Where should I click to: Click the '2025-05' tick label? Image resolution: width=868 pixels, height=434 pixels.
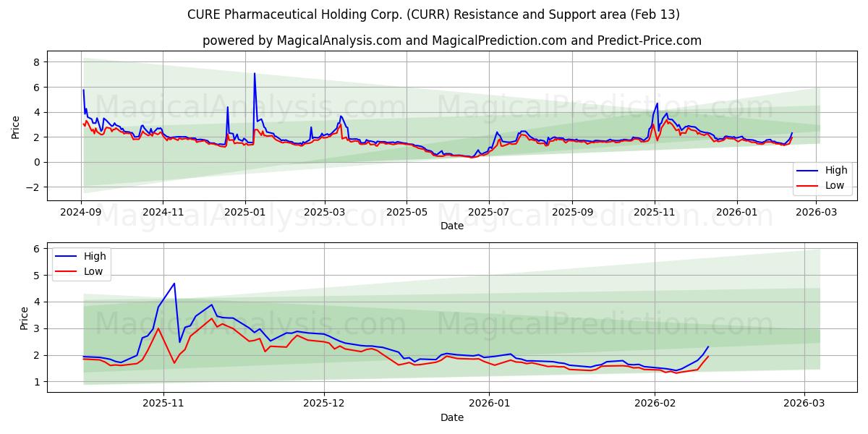[x=406, y=212]
